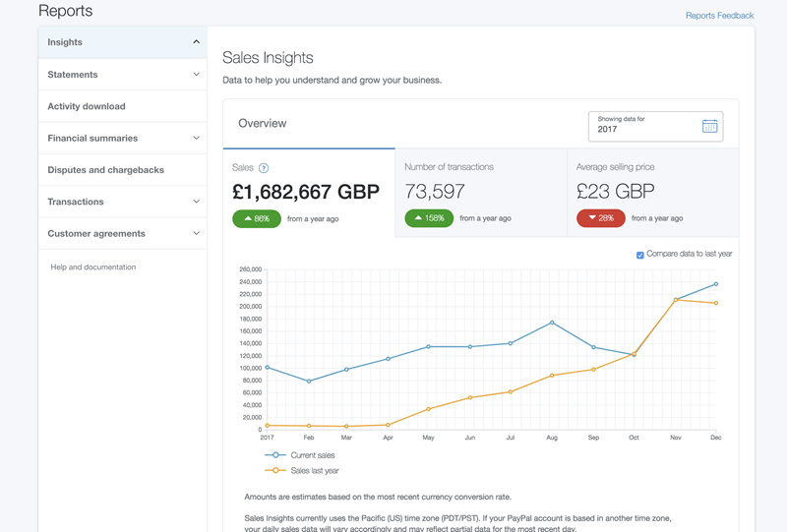
Task: Toggle Sales last year legend marker
Action: (x=276, y=471)
